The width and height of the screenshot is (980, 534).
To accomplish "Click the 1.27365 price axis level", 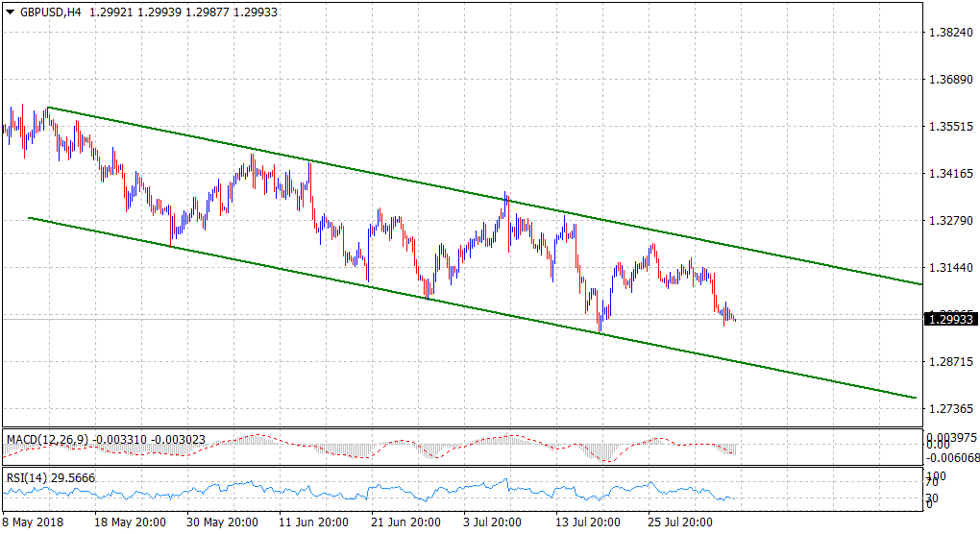I will coord(949,409).
